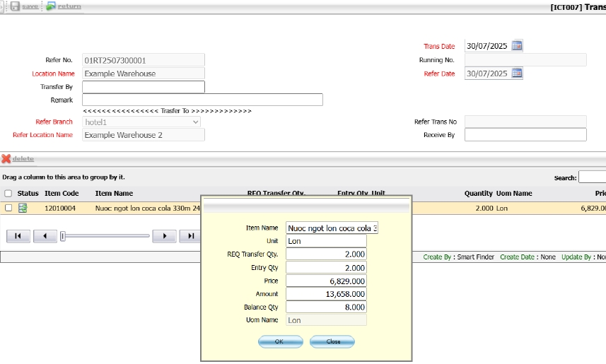The image size is (606, 364).
Task: Go to last page in grid pager
Action: click(x=190, y=236)
